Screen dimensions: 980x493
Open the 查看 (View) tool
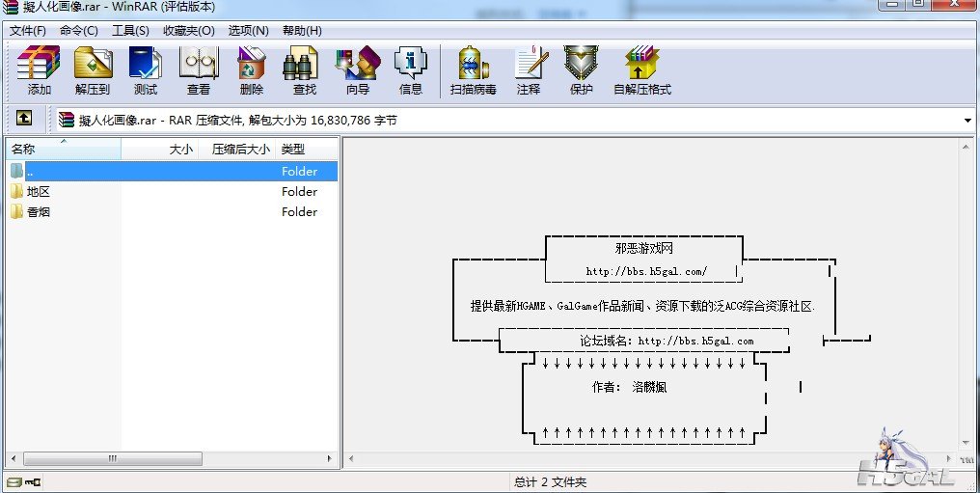click(x=199, y=70)
